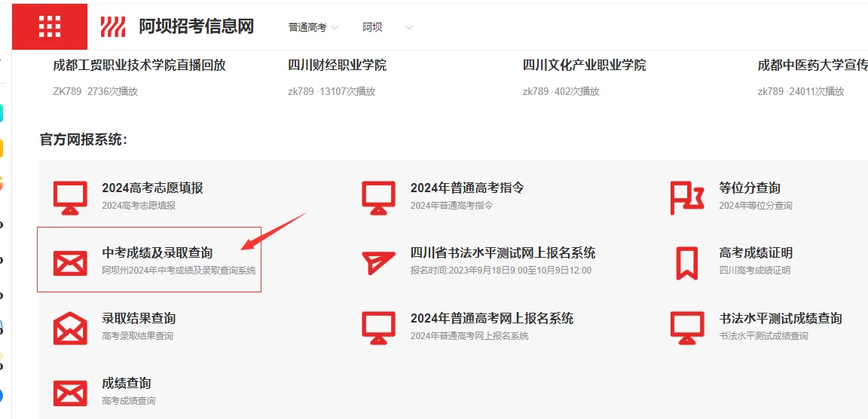Screen dimensions: 868x419
Task: Open 书法水平测试成绩查询 title link
Action: pos(781,318)
